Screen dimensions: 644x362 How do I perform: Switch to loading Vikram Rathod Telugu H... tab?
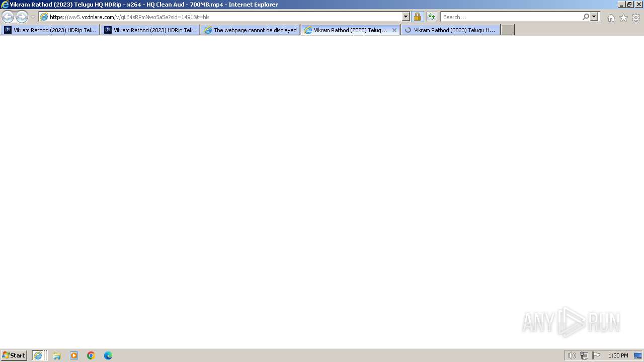451,30
